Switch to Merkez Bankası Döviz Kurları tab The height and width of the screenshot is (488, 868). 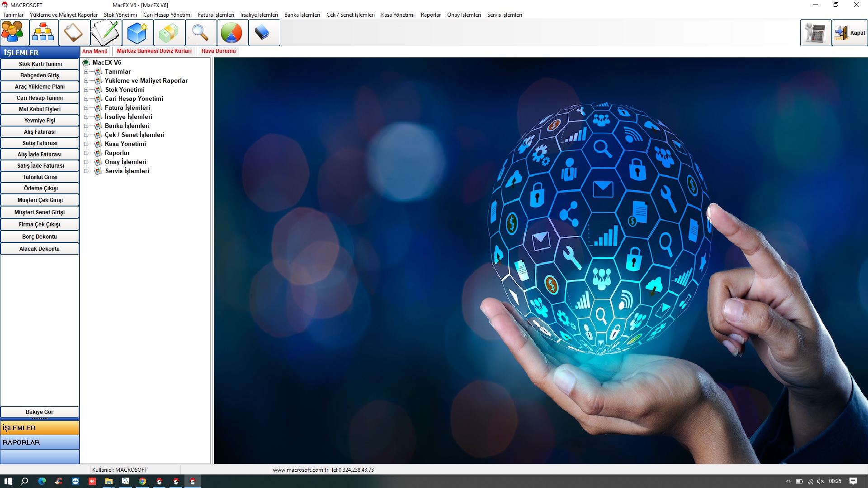pos(154,51)
